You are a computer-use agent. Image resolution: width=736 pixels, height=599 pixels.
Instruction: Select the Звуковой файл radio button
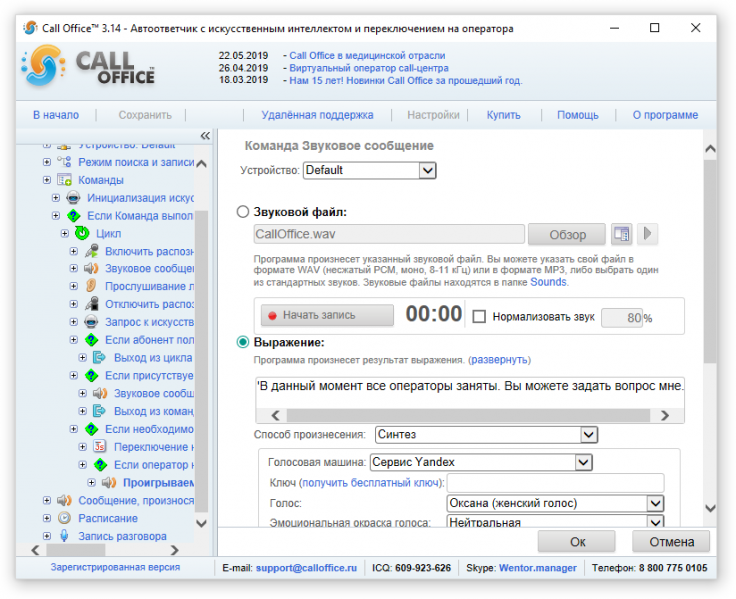[243, 212]
